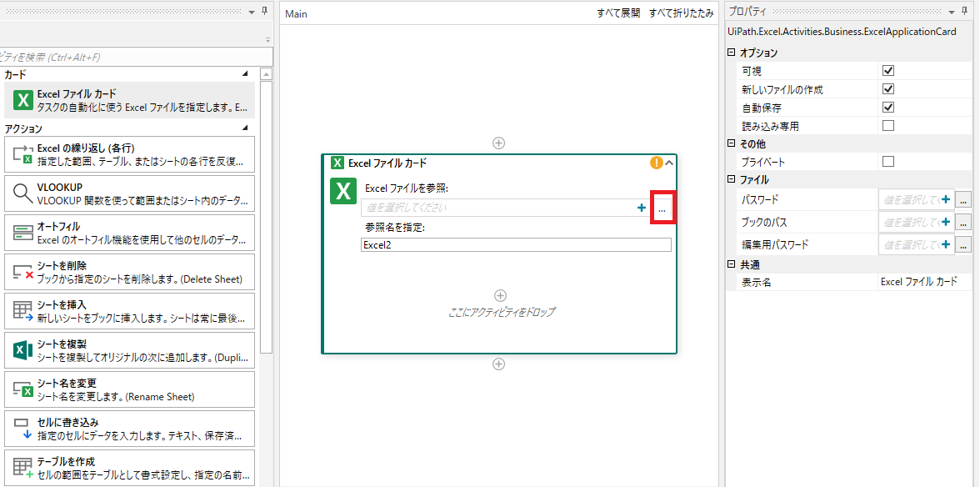980x487 pixels.
Task: Click the セルに書き込み activity icon
Action: pos(23,428)
